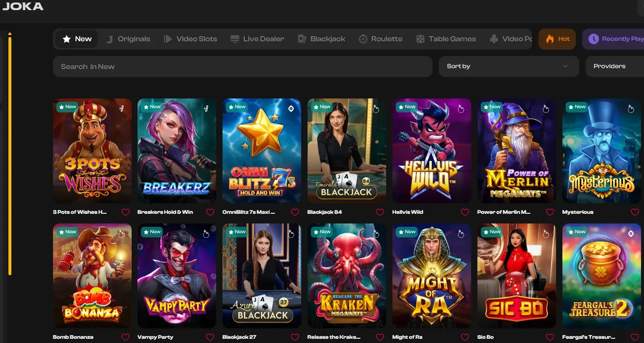Favorite the Mysterious slot game
644x343 pixels.
click(635, 212)
